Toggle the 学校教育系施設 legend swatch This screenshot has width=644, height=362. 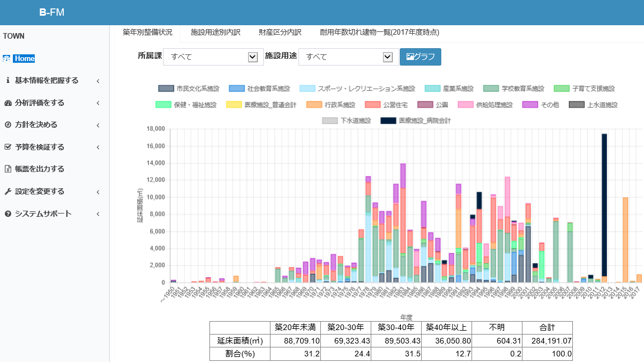(491, 89)
